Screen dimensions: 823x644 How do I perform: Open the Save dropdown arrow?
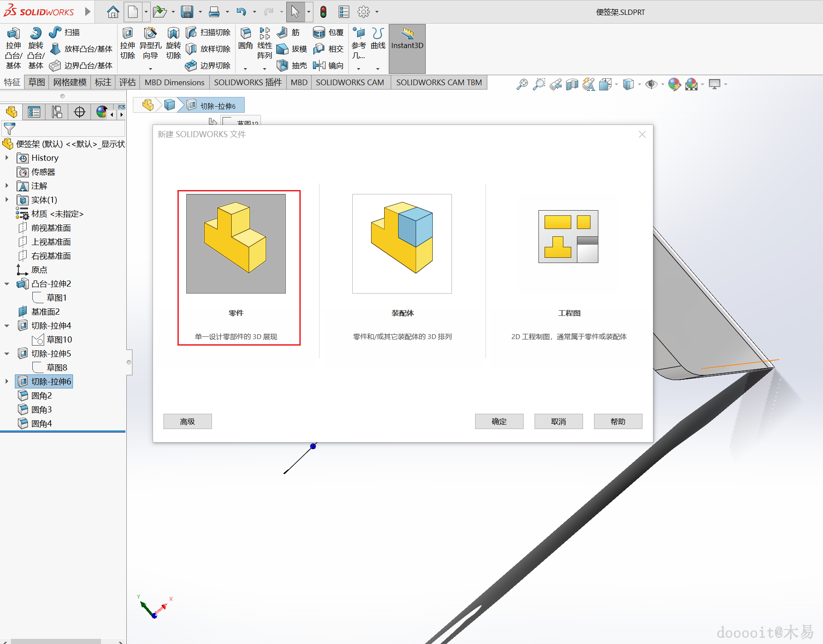tap(200, 12)
